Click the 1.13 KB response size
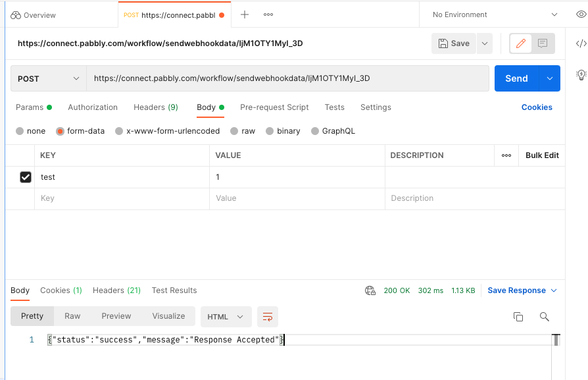588x380 pixels. 463,290
